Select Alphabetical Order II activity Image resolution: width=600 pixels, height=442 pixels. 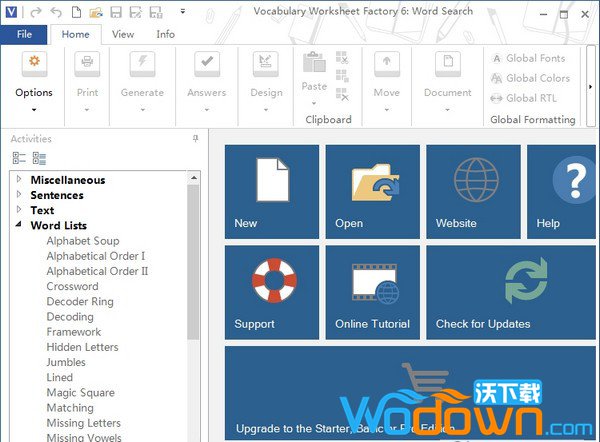coord(97,271)
